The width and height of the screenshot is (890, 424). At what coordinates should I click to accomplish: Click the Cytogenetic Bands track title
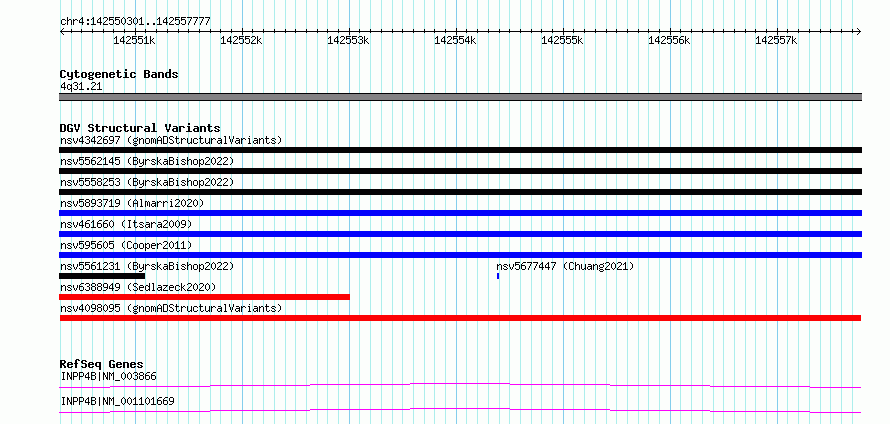pos(119,74)
